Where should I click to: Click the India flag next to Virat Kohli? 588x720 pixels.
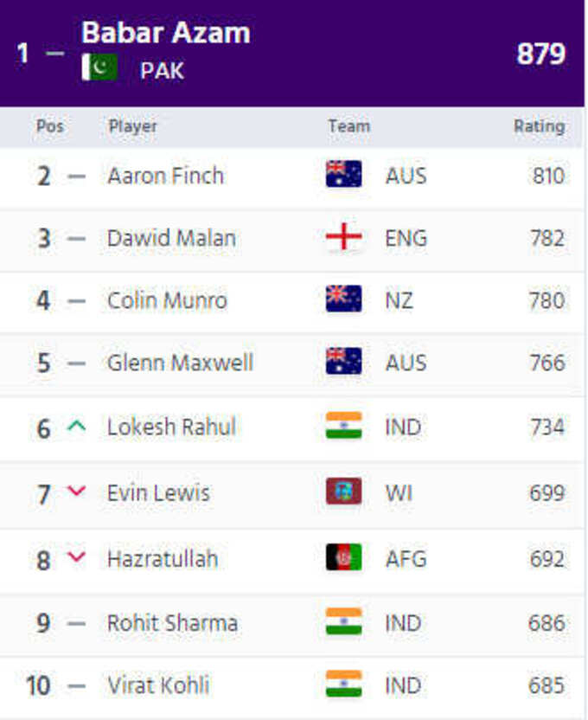[x=343, y=684]
